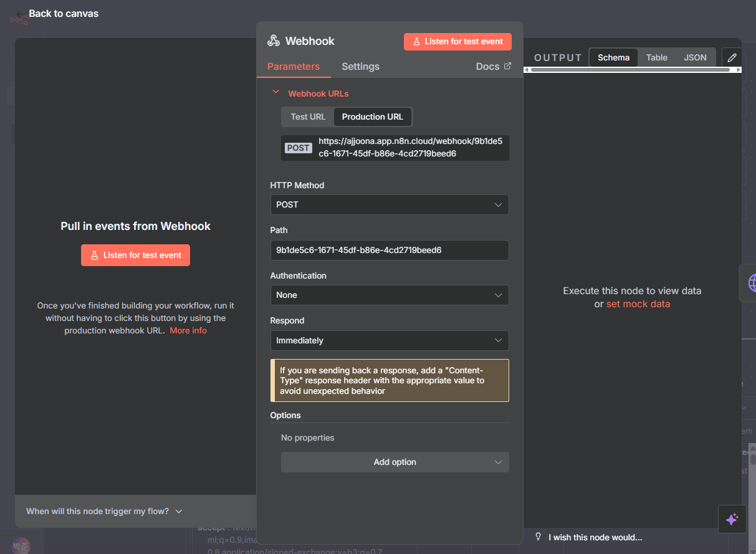Click the back arrow to canvas
Screen dimensions: 756x554
(x=21, y=14)
